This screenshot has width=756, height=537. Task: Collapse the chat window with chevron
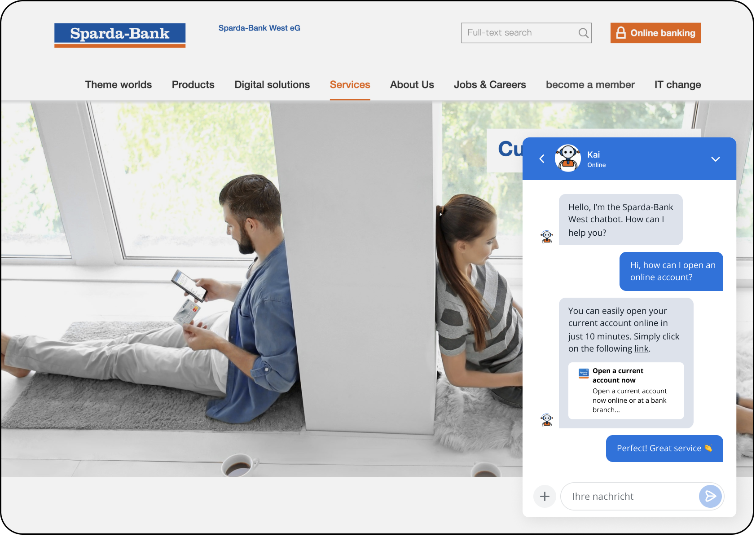click(715, 159)
